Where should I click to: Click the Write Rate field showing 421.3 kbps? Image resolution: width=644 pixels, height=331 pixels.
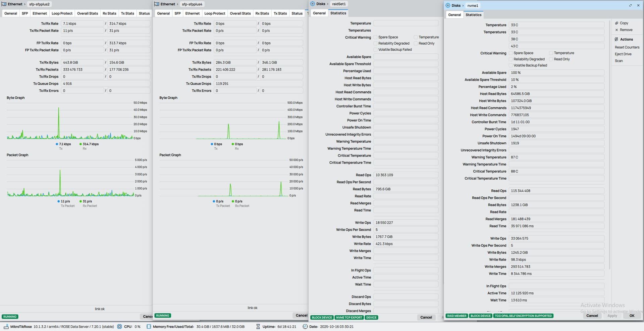(406, 244)
